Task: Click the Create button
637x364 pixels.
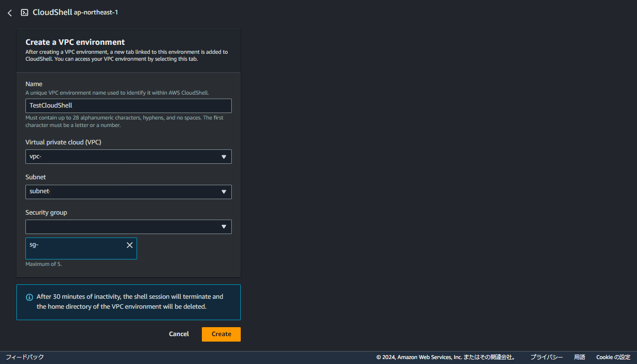Action: pyautogui.click(x=221, y=334)
